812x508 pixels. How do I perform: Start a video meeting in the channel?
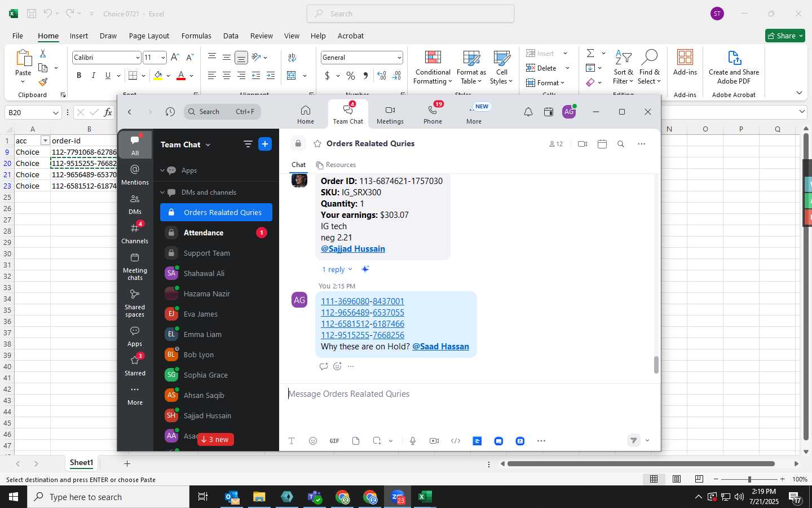click(x=582, y=144)
